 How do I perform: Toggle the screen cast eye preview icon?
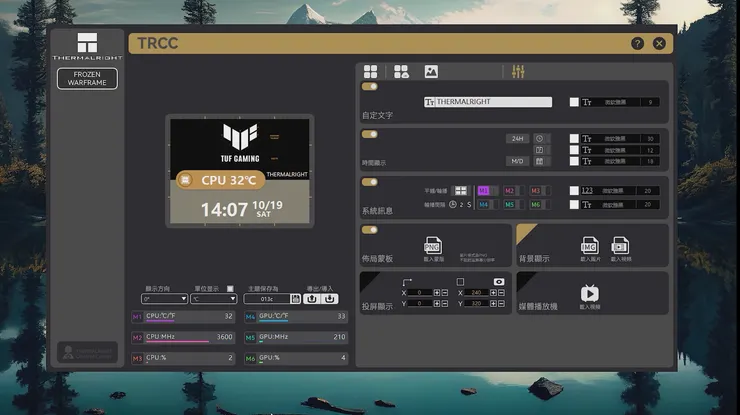click(x=499, y=282)
